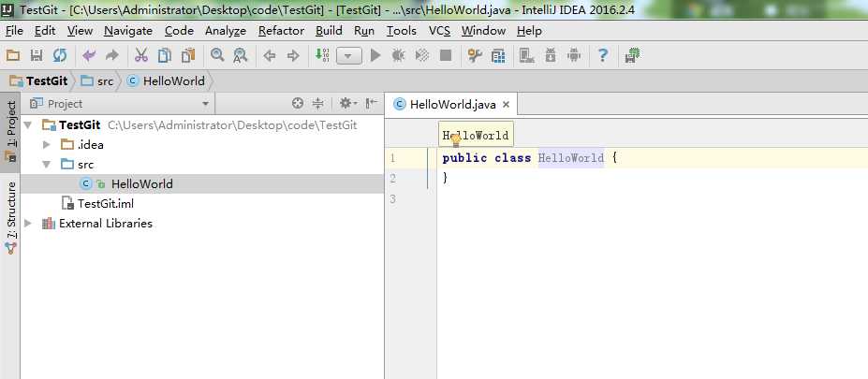The image size is (868, 379).
Task: Open the run configuration dropdown
Action: click(348, 55)
